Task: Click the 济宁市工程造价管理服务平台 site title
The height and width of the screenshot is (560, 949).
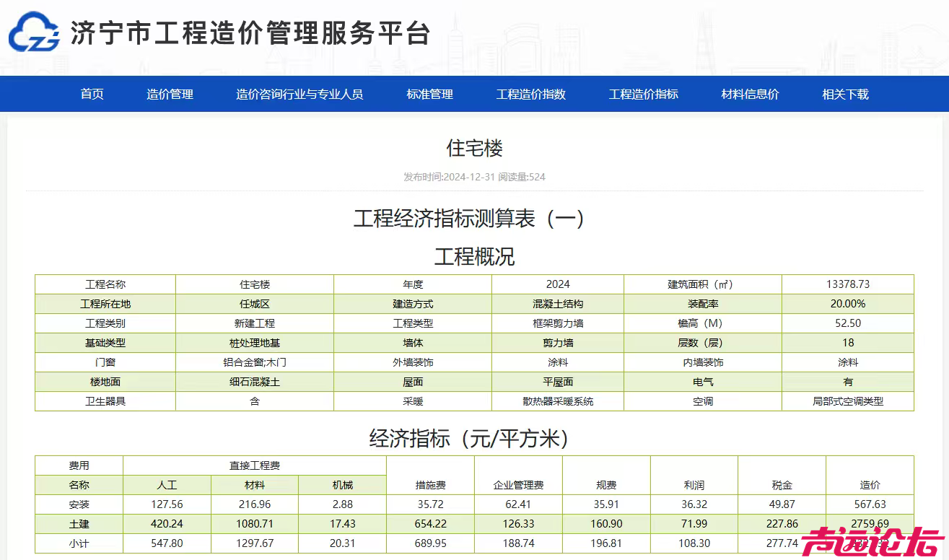Action: click(x=250, y=34)
